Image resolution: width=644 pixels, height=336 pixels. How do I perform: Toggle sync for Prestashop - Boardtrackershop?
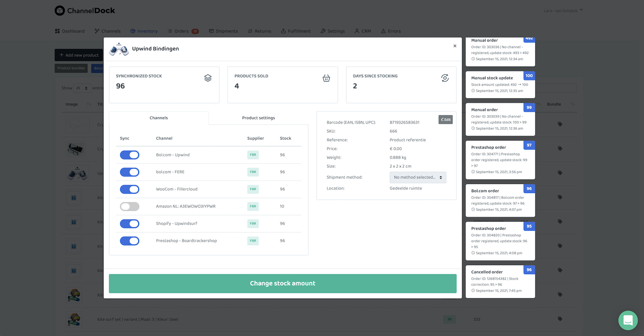(x=130, y=241)
